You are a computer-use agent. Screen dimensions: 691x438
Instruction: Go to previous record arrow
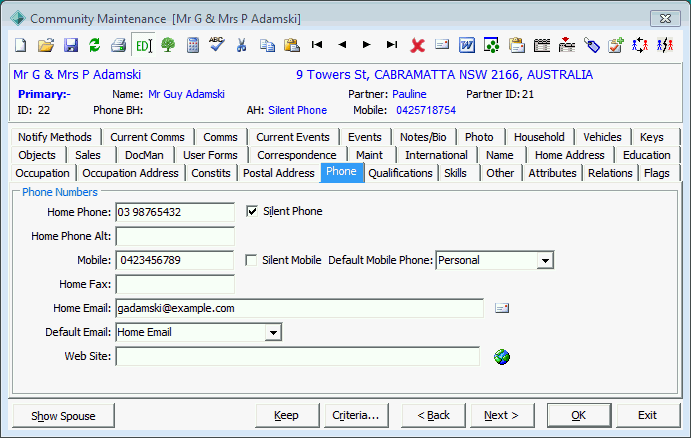click(x=342, y=45)
